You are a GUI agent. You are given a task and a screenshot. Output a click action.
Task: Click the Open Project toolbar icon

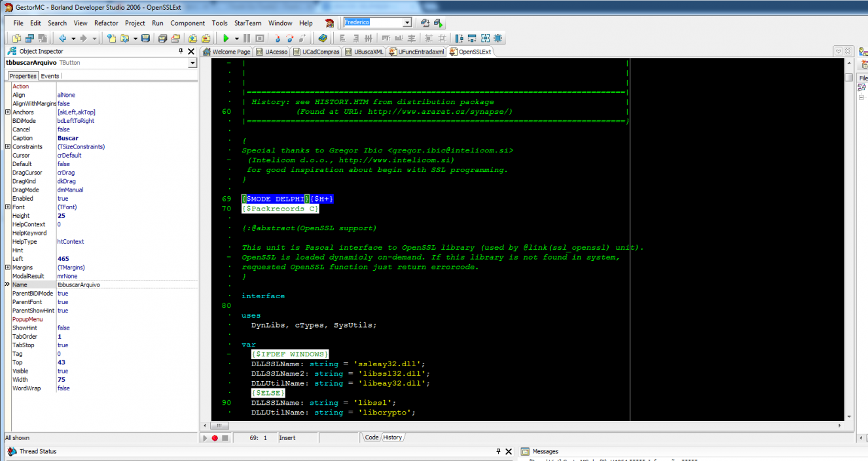coord(175,39)
